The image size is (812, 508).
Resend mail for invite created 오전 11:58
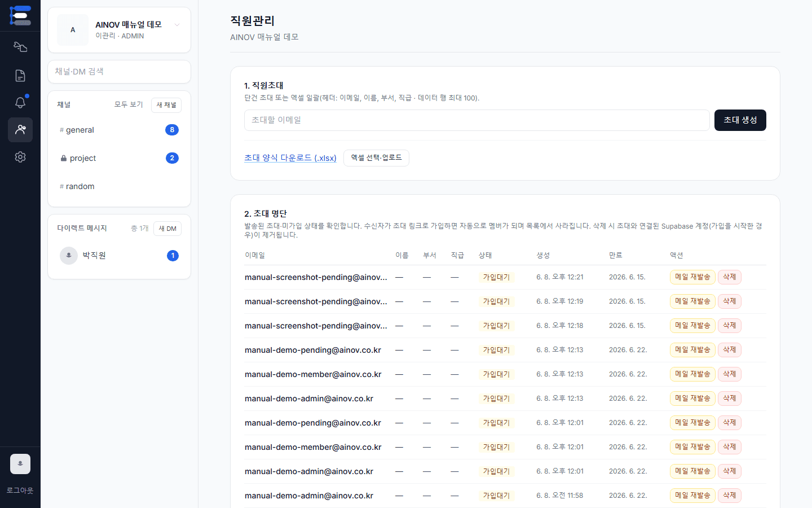pos(692,496)
